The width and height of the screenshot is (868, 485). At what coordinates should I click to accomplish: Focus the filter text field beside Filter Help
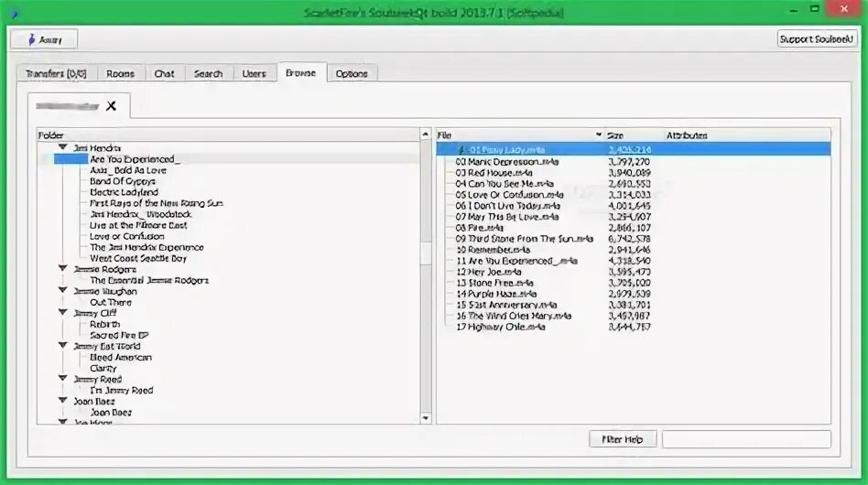tap(746, 439)
